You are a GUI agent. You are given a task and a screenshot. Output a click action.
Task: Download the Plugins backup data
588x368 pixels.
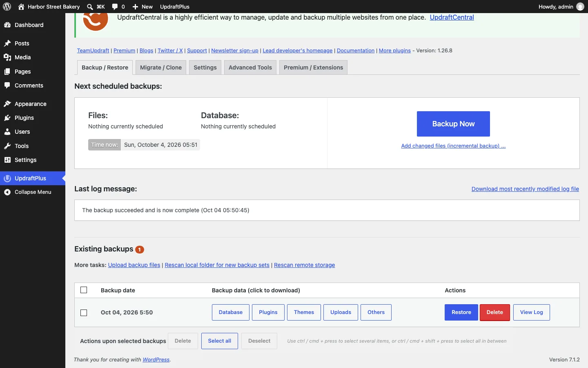[x=268, y=312]
